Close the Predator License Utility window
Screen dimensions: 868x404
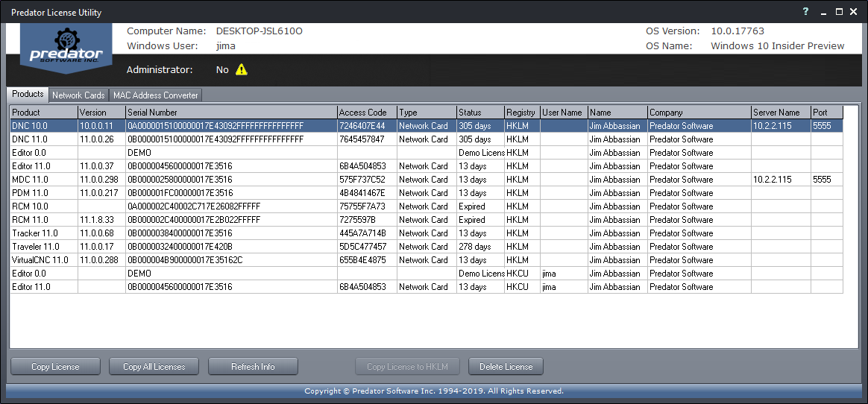855,12
